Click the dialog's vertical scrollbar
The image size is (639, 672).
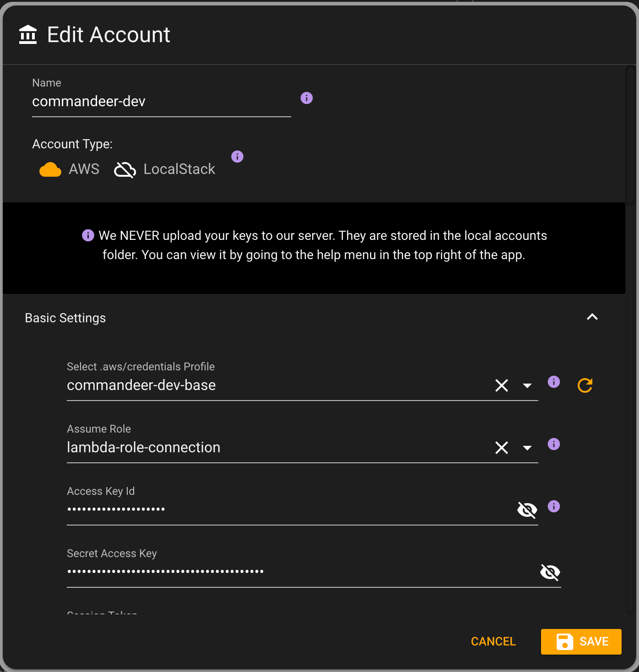(631, 135)
